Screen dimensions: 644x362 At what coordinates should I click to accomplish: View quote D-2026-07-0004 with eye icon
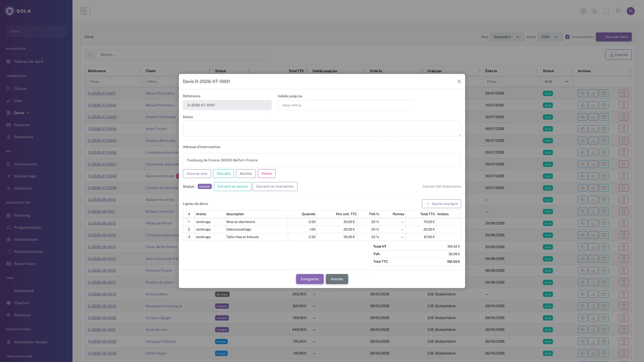pyautogui.click(x=583, y=129)
